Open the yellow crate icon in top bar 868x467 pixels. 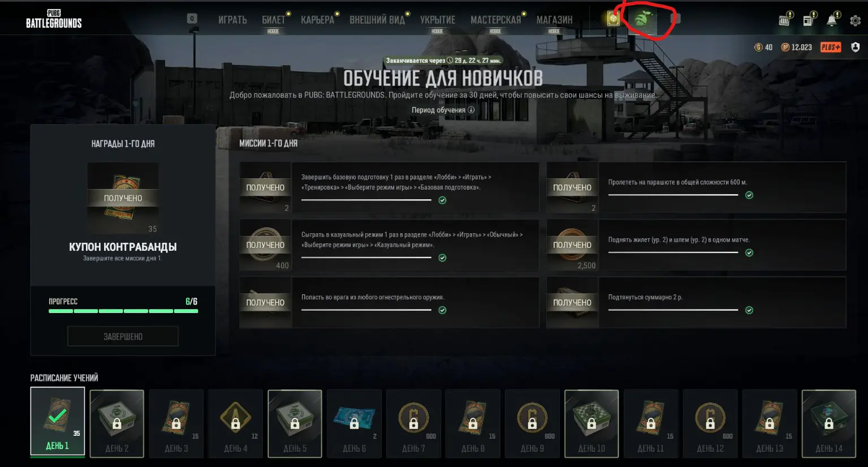[x=613, y=19]
